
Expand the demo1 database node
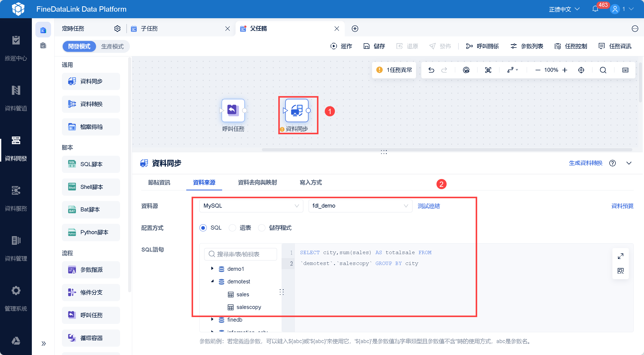click(212, 268)
